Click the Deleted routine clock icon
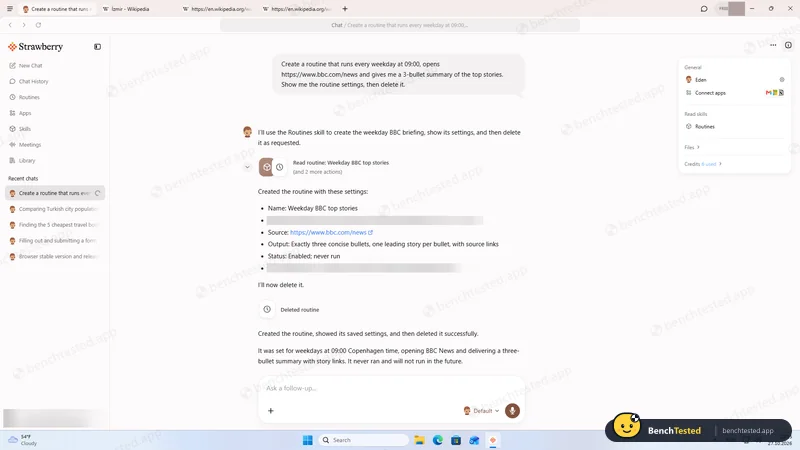 [x=267, y=309]
